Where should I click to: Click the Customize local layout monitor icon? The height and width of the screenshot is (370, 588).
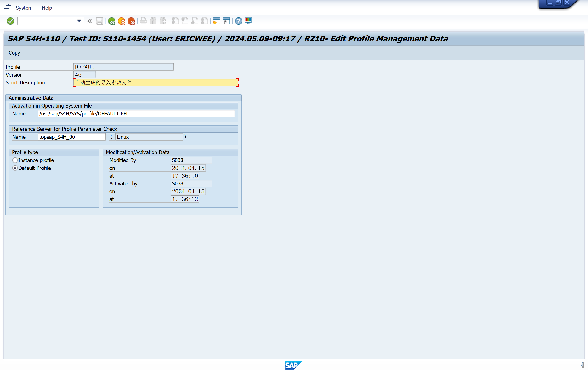[248, 21]
